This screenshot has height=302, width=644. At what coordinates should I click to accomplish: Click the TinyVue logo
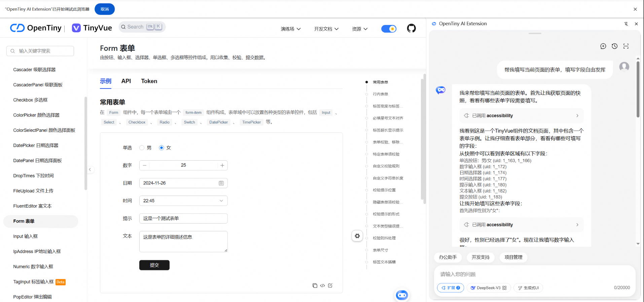92,28
